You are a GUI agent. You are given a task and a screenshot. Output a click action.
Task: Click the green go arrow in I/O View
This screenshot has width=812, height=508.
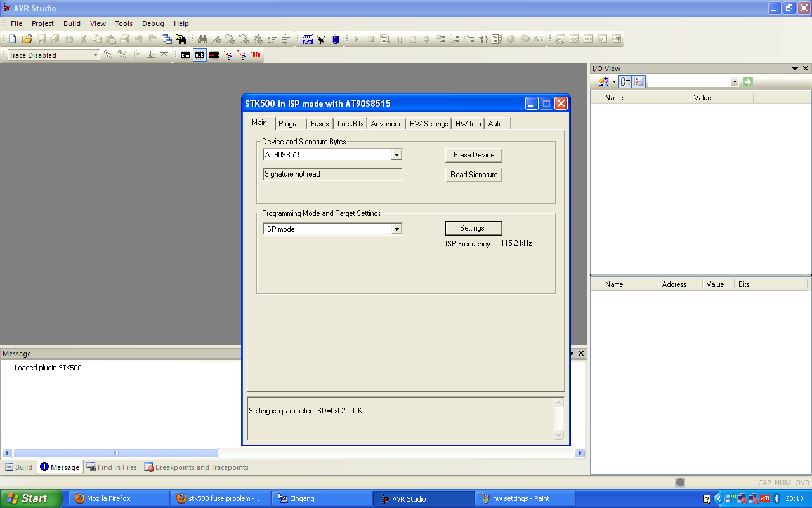(748, 82)
